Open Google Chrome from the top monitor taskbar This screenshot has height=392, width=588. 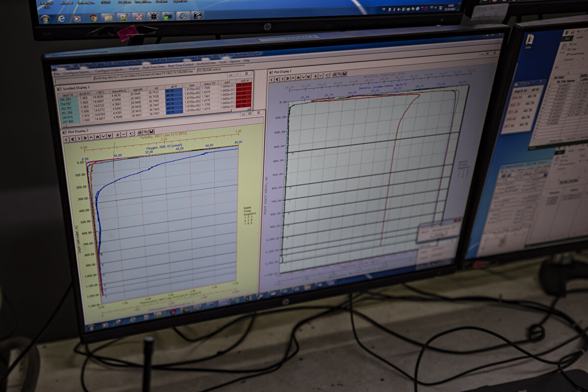[x=93, y=18]
